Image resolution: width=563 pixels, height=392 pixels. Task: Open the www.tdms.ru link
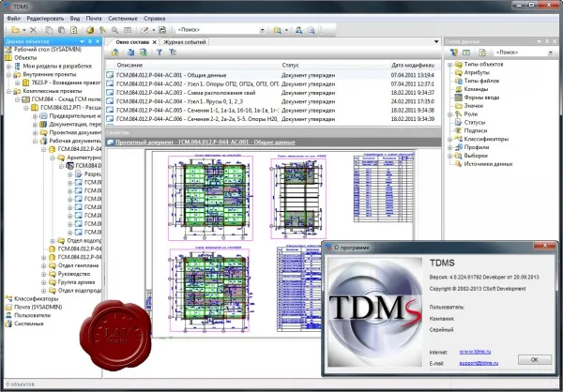(x=475, y=353)
